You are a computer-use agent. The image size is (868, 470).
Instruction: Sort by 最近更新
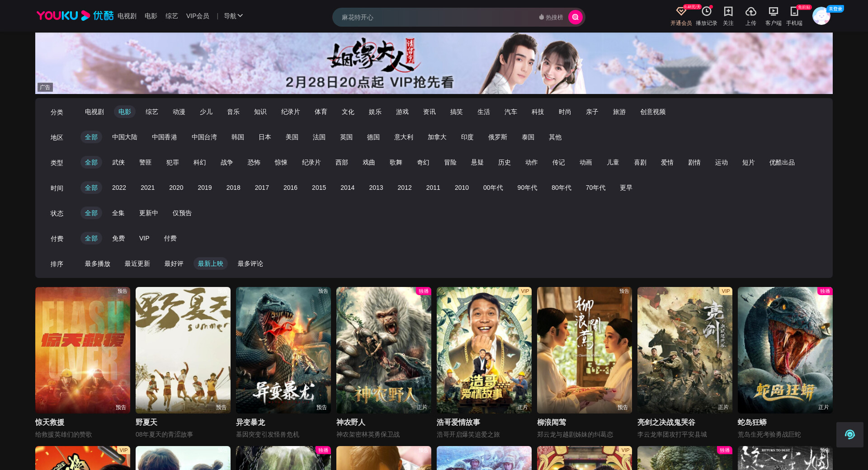(137, 263)
